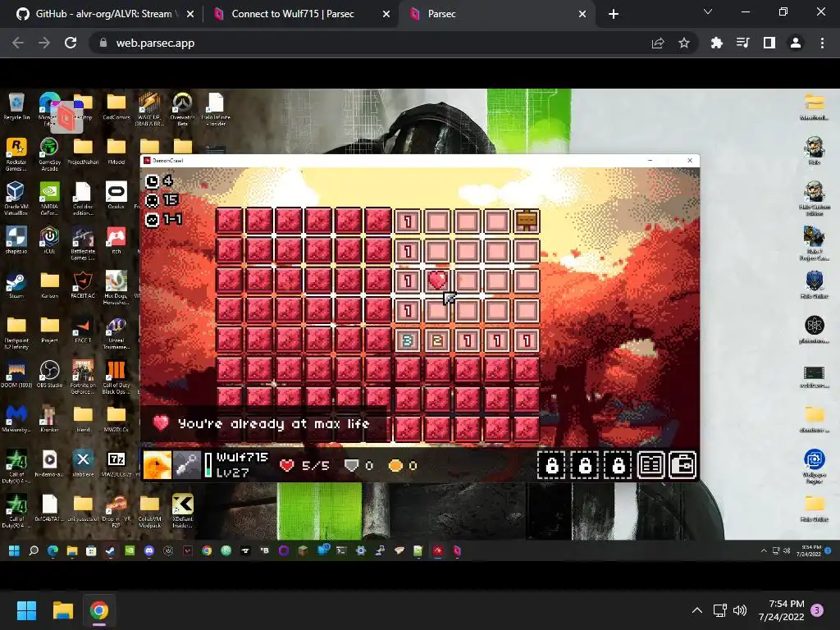The height and width of the screenshot is (630, 840).
Task: Open the Malwarebytes desktop shortcut
Action: [16, 419]
